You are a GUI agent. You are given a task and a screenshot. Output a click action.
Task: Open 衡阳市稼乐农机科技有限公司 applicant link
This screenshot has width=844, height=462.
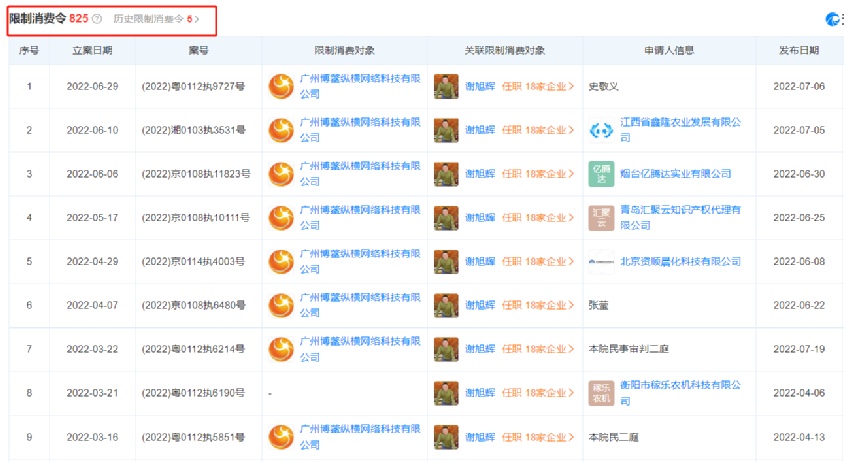coord(680,393)
